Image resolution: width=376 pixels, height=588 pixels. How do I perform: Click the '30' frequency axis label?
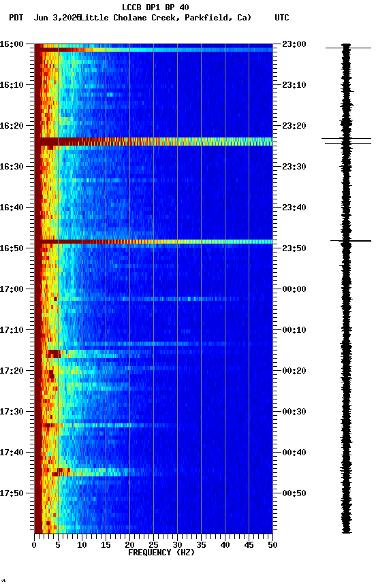[177, 545]
